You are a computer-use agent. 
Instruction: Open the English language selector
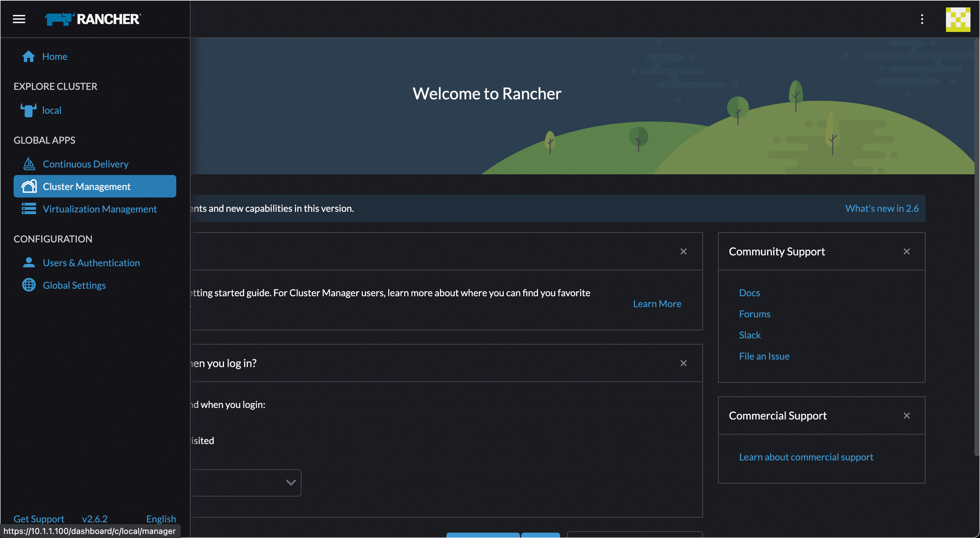pos(161,519)
